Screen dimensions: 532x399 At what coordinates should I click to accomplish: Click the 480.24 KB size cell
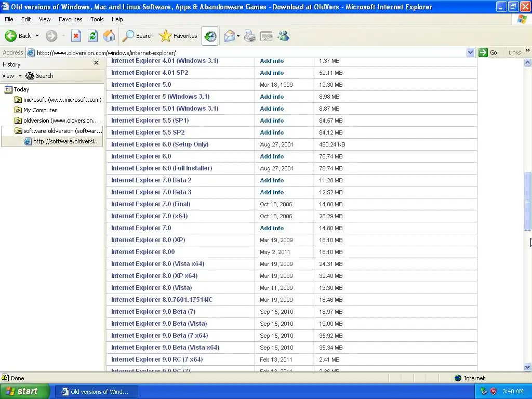coord(332,144)
